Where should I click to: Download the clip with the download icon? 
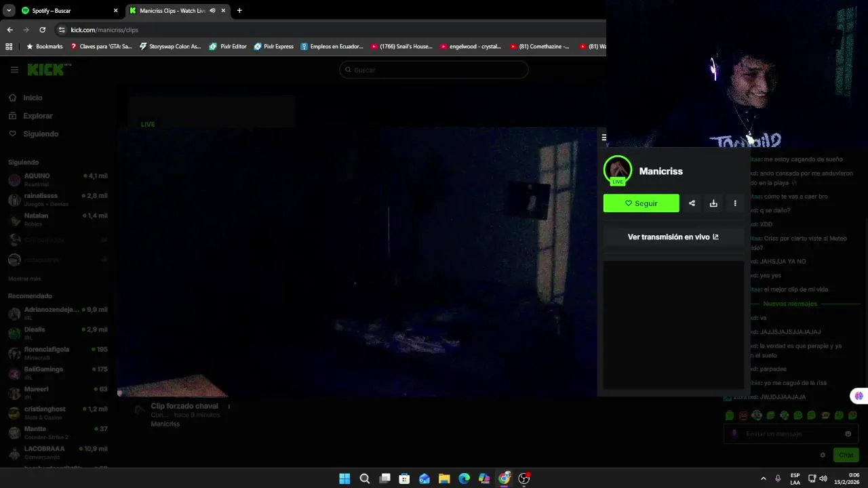pos(713,203)
